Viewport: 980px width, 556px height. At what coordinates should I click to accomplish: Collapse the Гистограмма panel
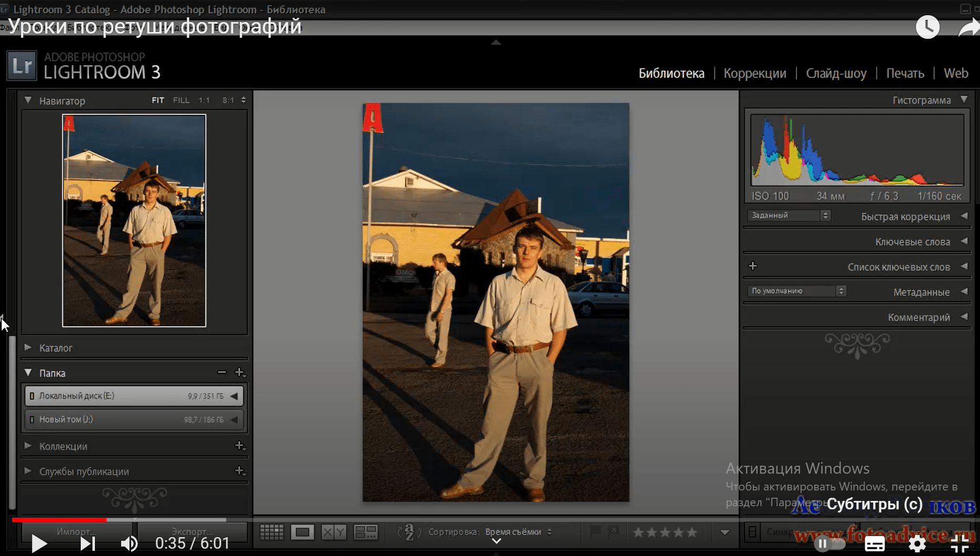pyautogui.click(x=964, y=100)
